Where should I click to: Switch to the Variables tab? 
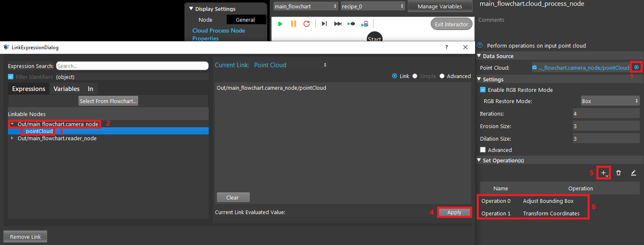[66, 88]
